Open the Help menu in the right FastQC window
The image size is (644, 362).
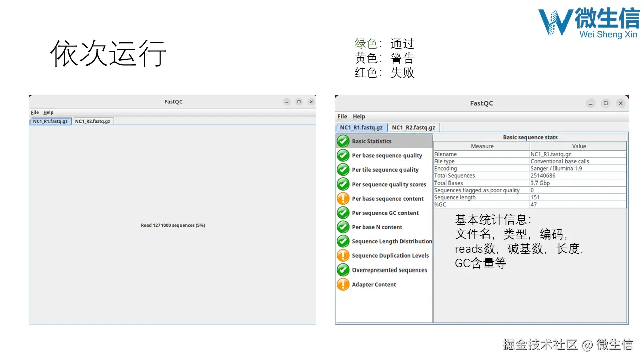(359, 116)
